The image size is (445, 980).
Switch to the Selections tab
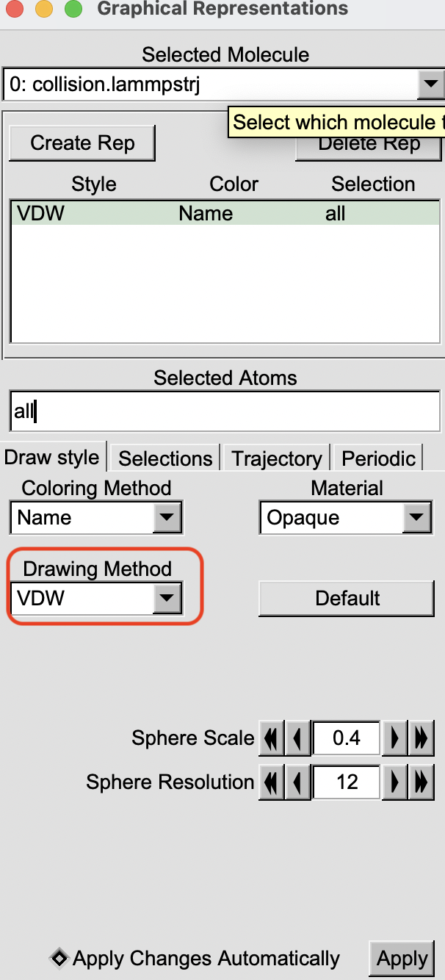[x=165, y=458]
